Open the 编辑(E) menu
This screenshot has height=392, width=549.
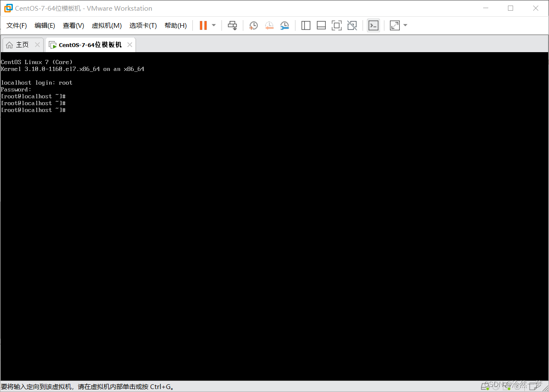[x=45, y=26]
